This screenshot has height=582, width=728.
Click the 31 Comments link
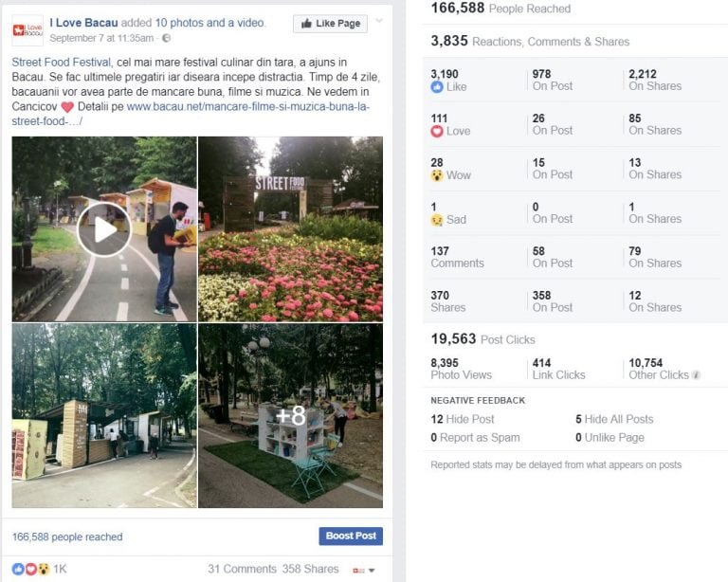(x=242, y=569)
